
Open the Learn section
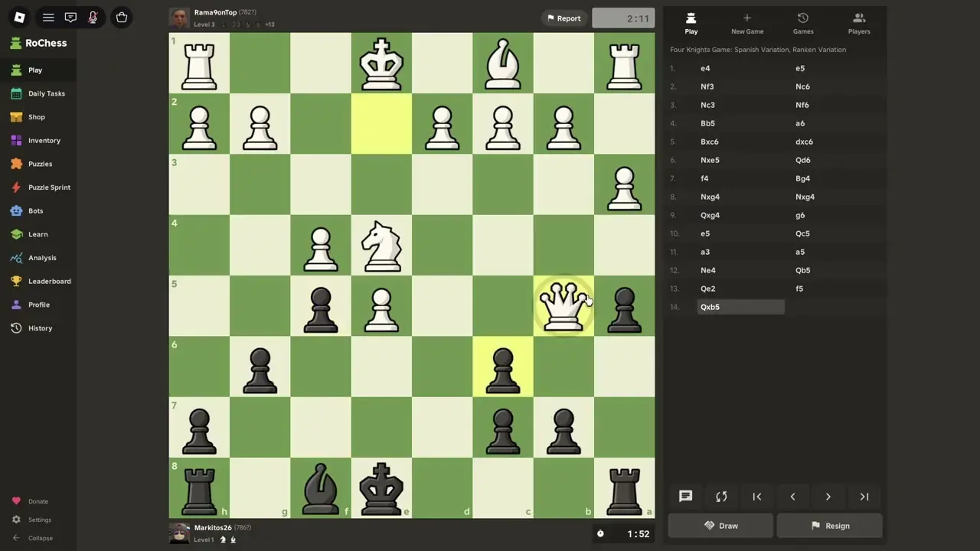[x=38, y=234]
